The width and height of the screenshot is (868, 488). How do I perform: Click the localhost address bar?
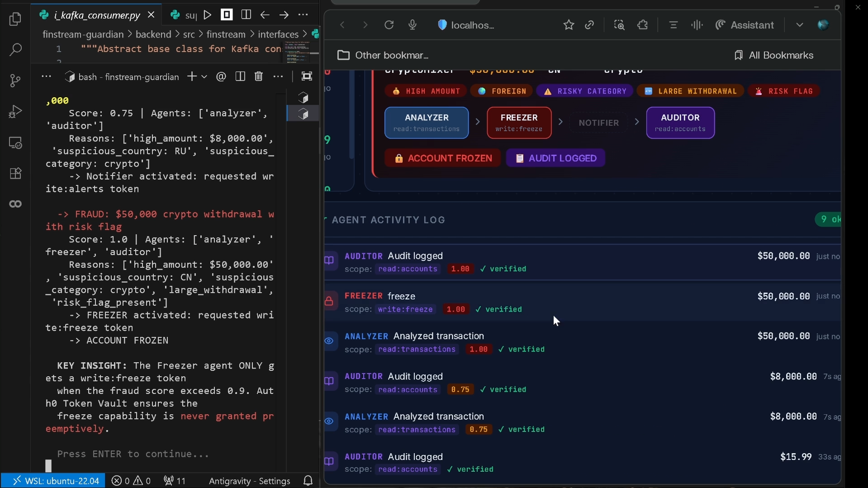[x=472, y=25]
